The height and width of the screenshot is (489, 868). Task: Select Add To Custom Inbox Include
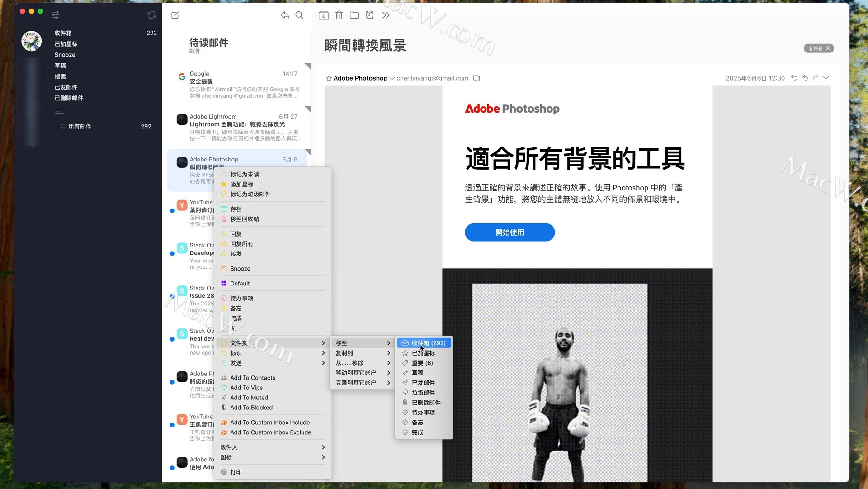click(x=273, y=423)
